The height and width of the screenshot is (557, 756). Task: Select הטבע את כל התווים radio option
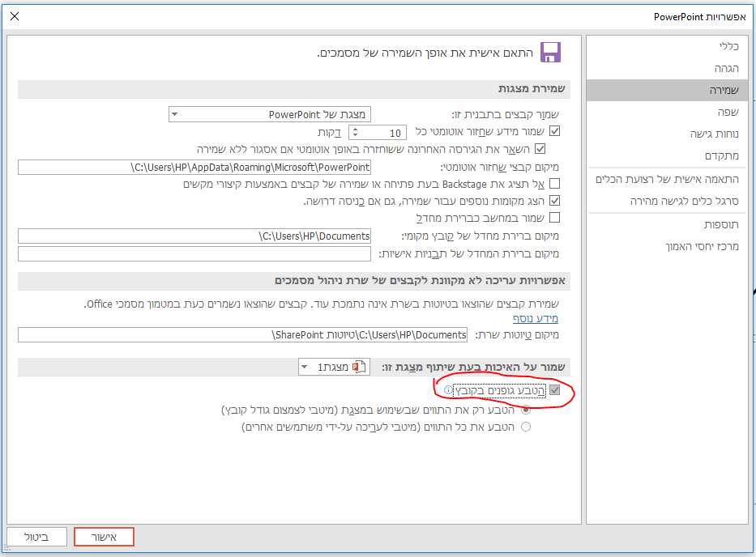click(x=526, y=427)
